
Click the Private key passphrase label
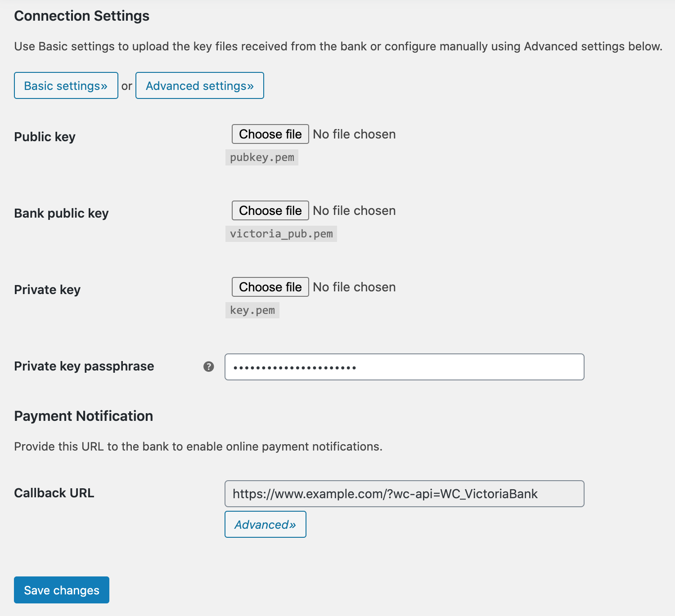point(84,366)
